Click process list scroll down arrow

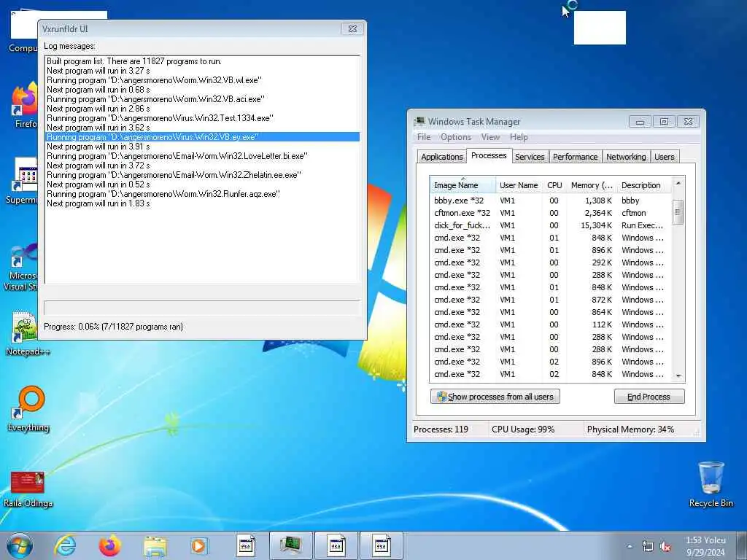[x=678, y=376]
